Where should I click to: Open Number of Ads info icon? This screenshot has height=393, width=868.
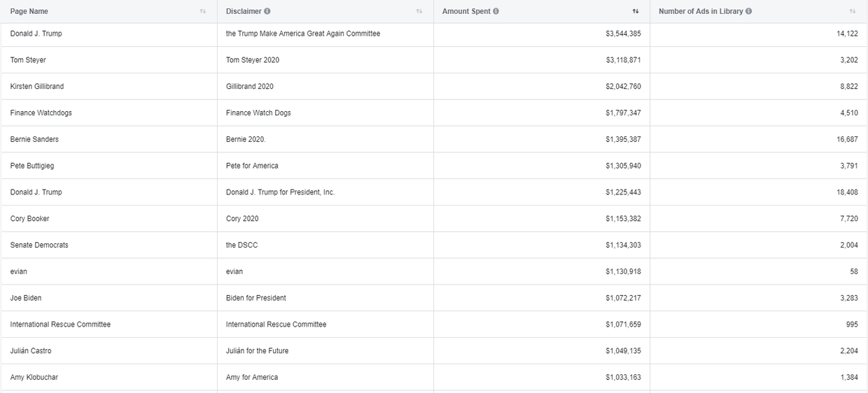pos(749,11)
